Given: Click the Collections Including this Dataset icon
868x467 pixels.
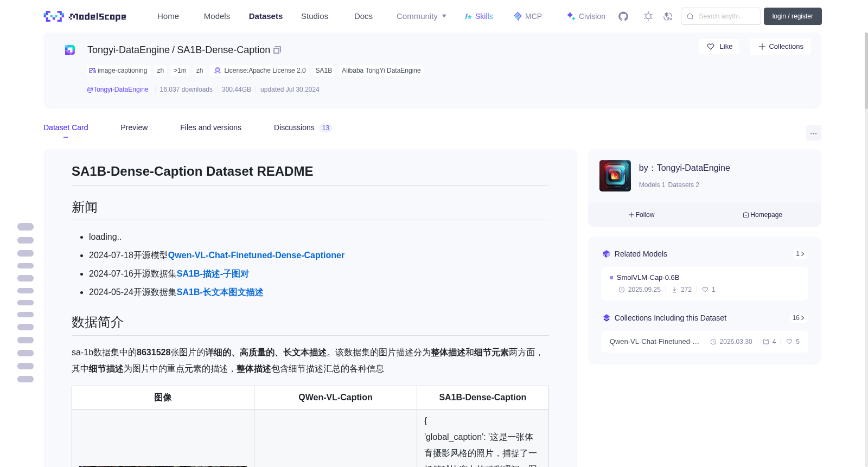Looking at the screenshot, I should coord(607,318).
